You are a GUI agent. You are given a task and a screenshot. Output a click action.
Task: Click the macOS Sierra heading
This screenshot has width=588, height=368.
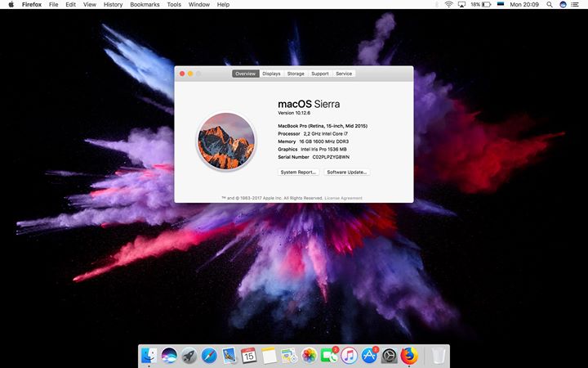coord(309,104)
